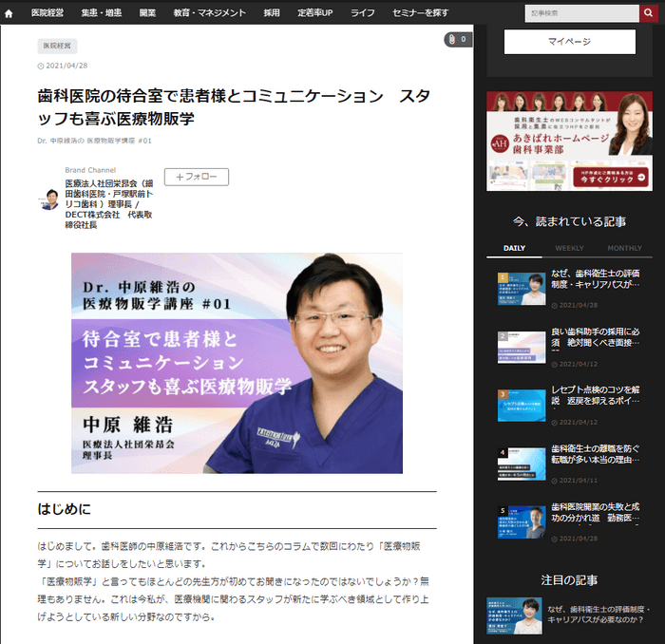The image size is (665, 644).
Task: Click the home icon in navigation bar
Action: (x=9, y=13)
